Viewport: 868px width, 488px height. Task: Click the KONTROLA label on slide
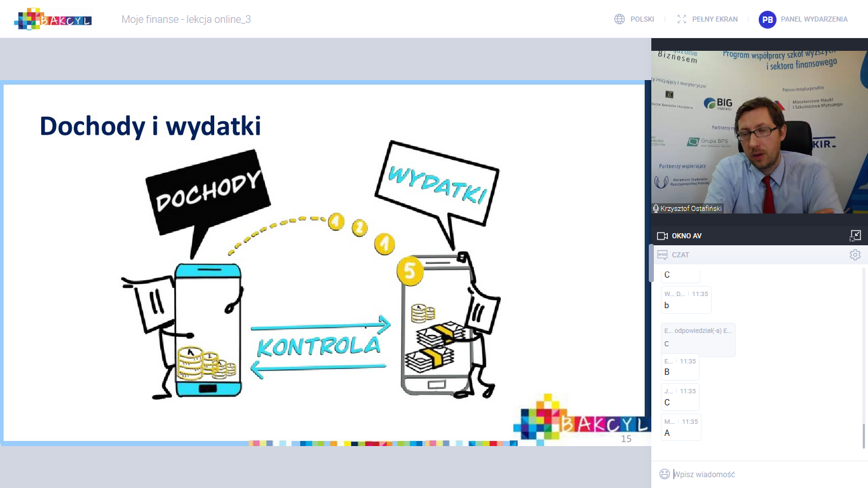[x=318, y=347]
